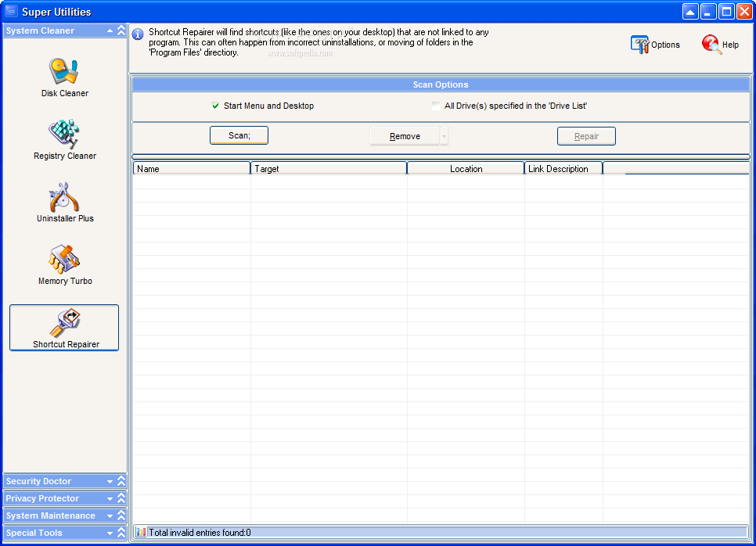Open the Options link text
This screenshot has width=756, height=546.
tap(665, 45)
